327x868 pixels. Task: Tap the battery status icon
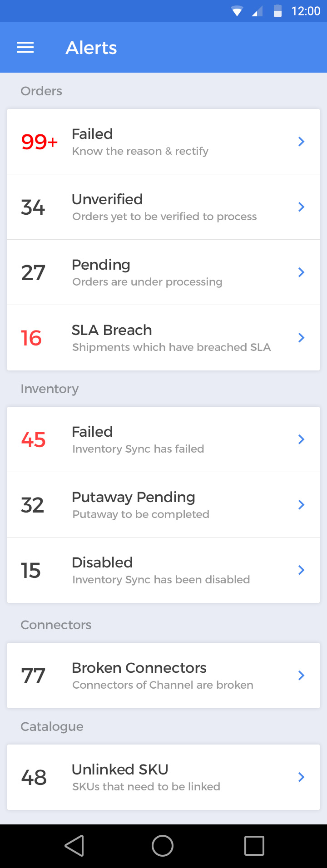point(277,11)
